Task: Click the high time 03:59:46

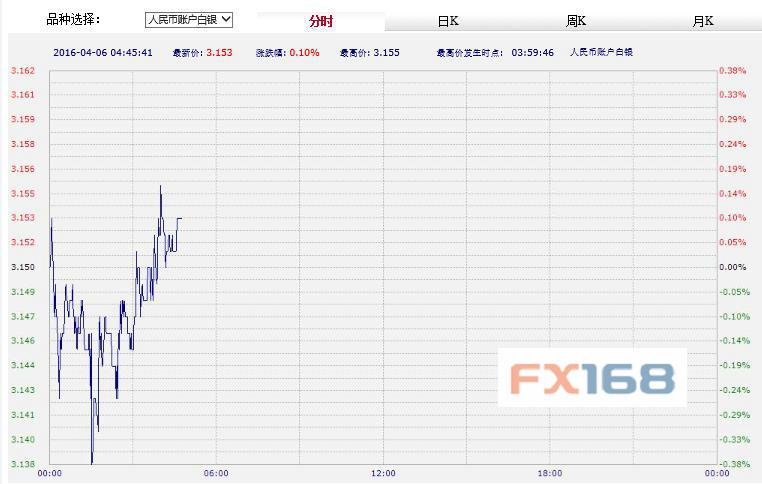Action: pos(533,52)
